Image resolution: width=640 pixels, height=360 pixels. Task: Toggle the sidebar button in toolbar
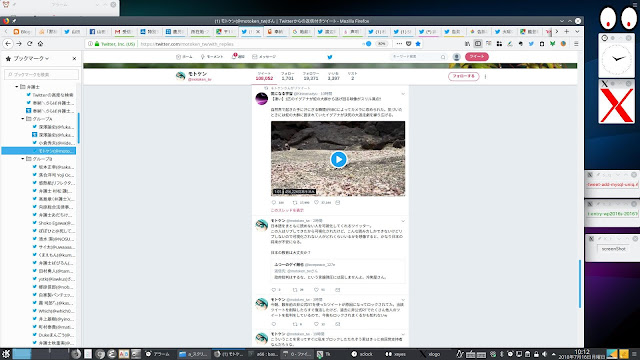coord(478,44)
